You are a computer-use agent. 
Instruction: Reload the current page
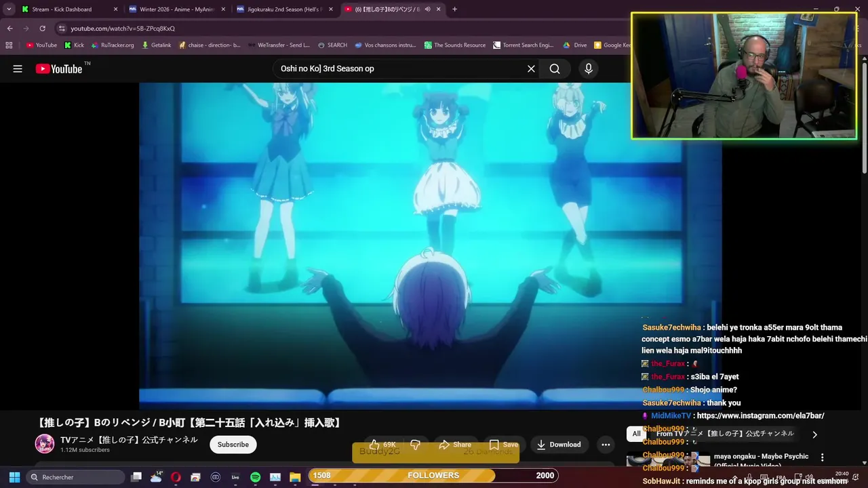click(x=42, y=28)
